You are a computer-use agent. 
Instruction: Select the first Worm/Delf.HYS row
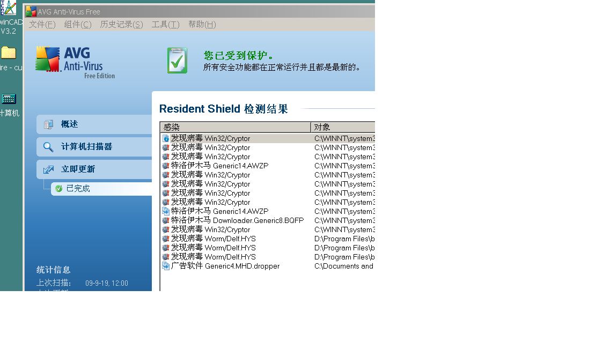[268, 239]
